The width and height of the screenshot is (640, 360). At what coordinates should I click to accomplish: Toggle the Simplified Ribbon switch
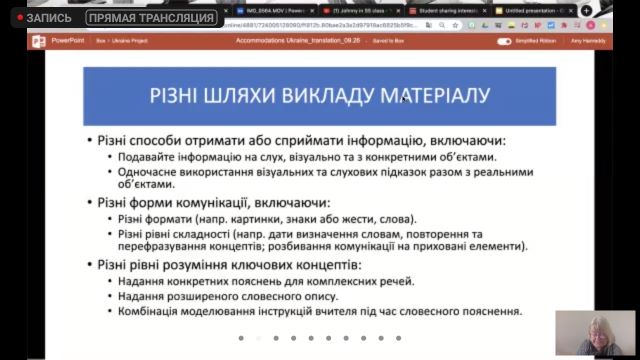[x=504, y=41]
